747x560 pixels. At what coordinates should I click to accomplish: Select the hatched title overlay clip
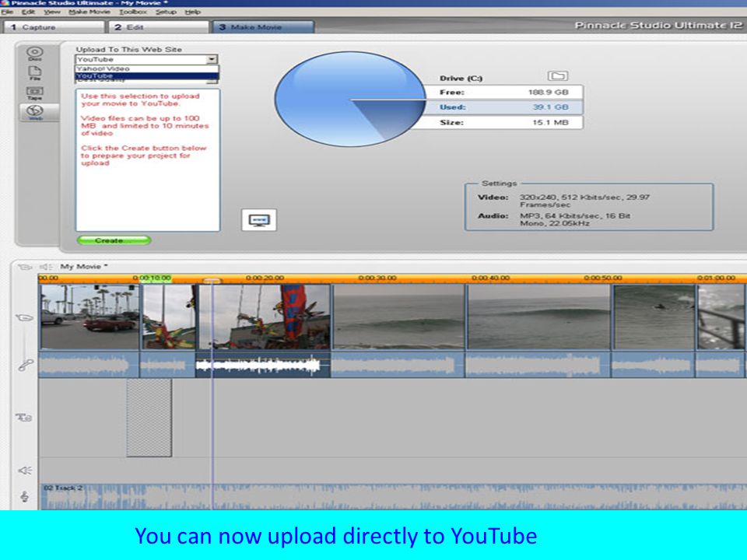[x=149, y=418]
